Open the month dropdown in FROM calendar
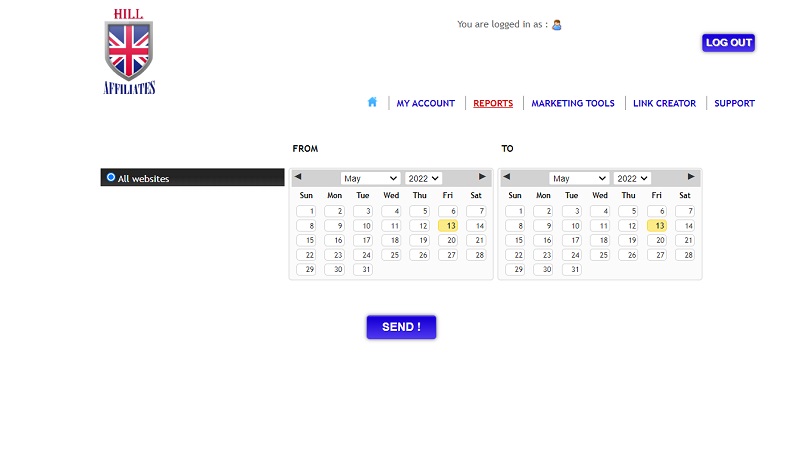The width and height of the screenshot is (800, 457). (370, 179)
